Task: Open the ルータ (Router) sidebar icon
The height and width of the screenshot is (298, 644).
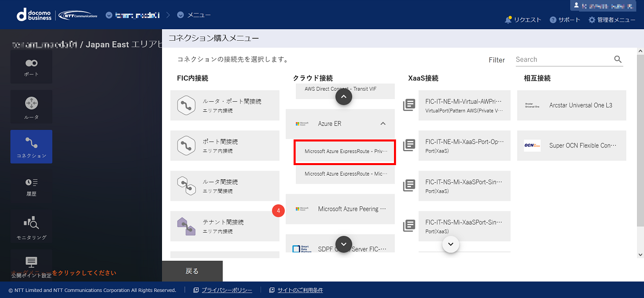Action: (x=31, y=107)
